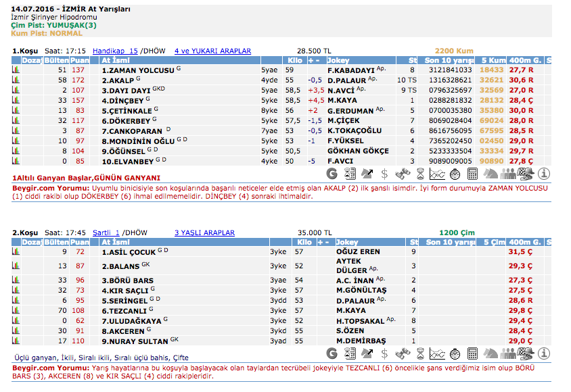571x392 pixels.
Task: Click the binoculars icon under race 1
Action: pos(403,173)
